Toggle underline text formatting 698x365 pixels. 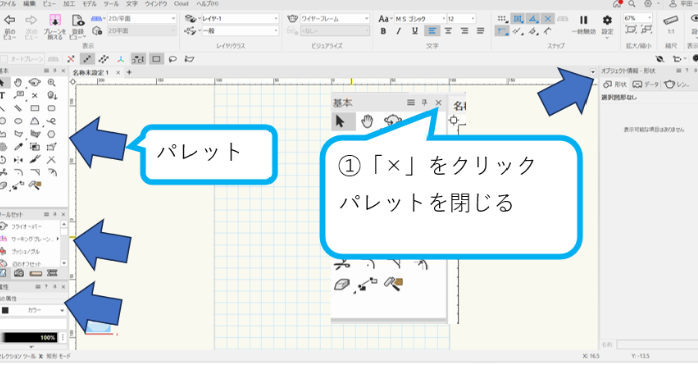click(x=414, y=31)
